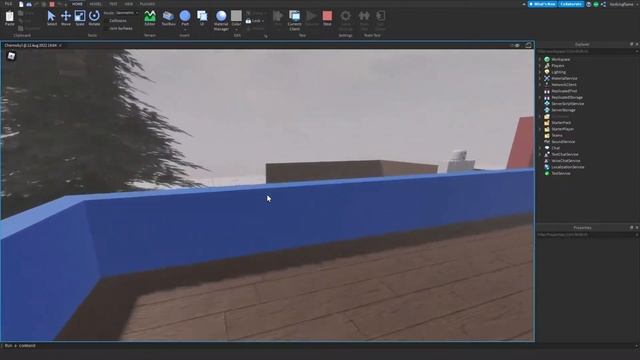Click the What's New button

(x=542, y=4)
